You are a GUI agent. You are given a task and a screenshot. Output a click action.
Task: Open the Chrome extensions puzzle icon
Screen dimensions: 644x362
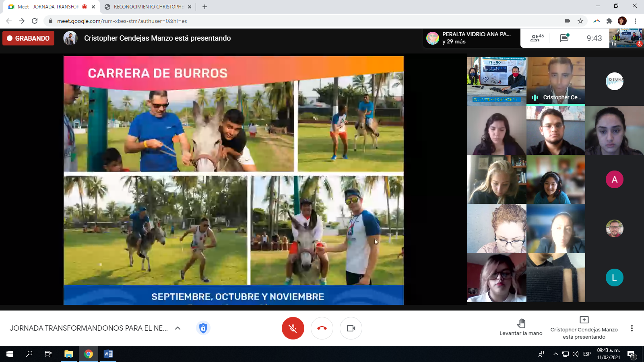coord(609,21)
